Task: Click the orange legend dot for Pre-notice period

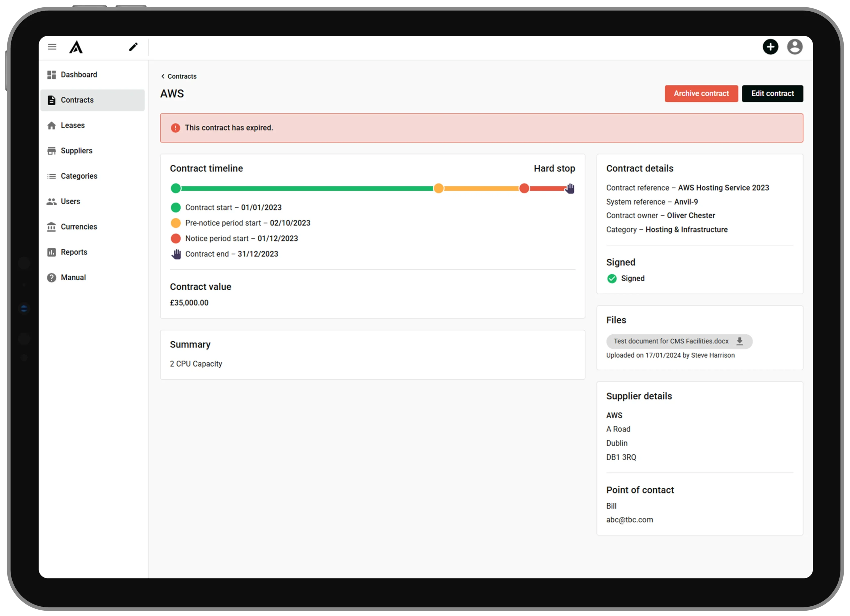Action: click(176, 223)
